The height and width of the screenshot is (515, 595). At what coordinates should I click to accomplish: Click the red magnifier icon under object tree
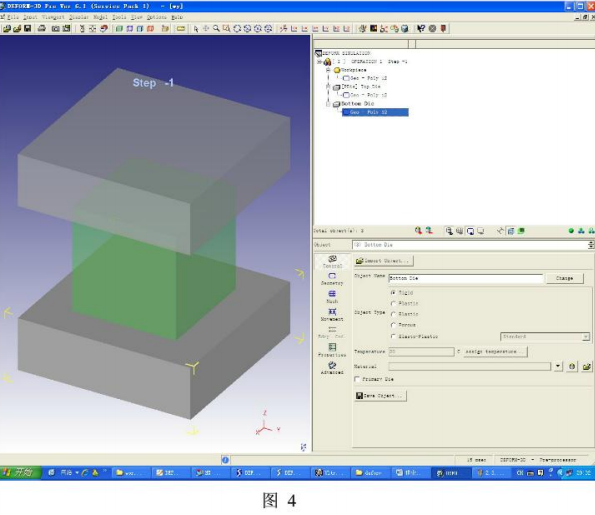tap(418, 230)
